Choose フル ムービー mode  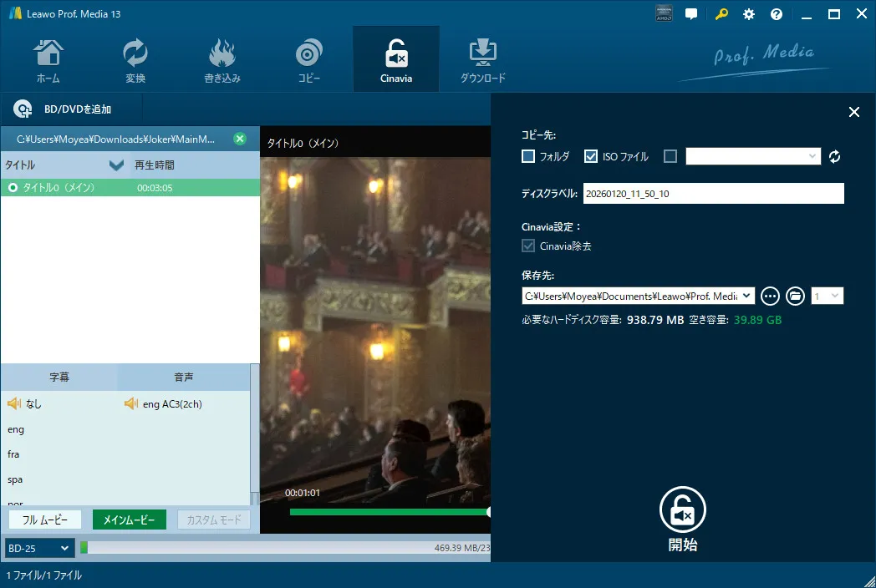[44, 520]
